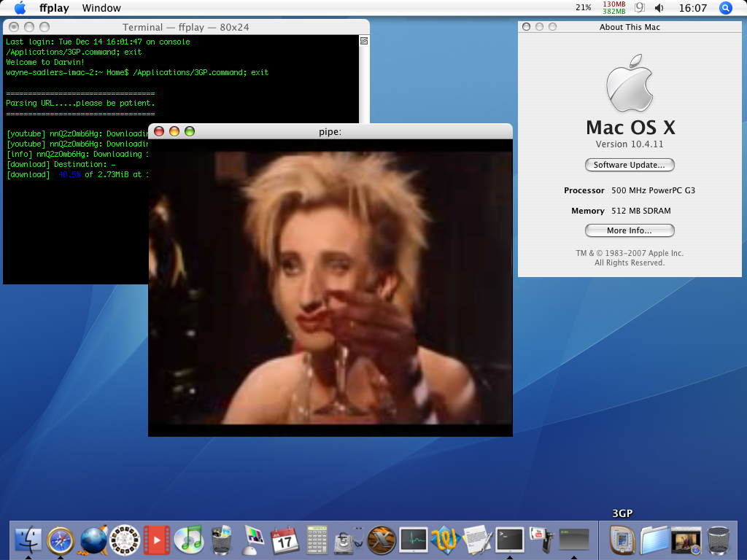747x560 pixels.
Task: Open Finder from the Dock
Action: (x=28, y=540)
